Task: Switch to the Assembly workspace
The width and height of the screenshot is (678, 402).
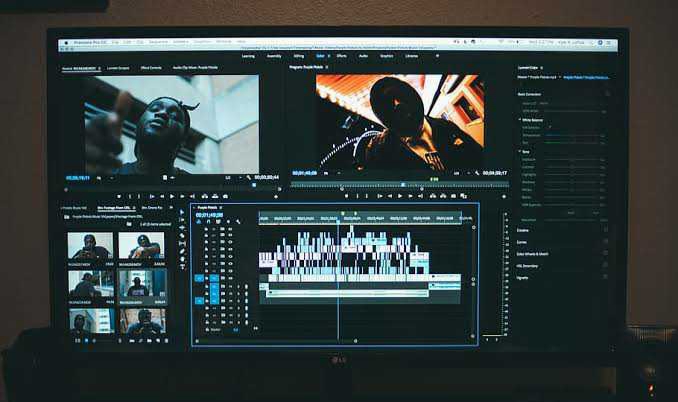Action: coord(274,56)
